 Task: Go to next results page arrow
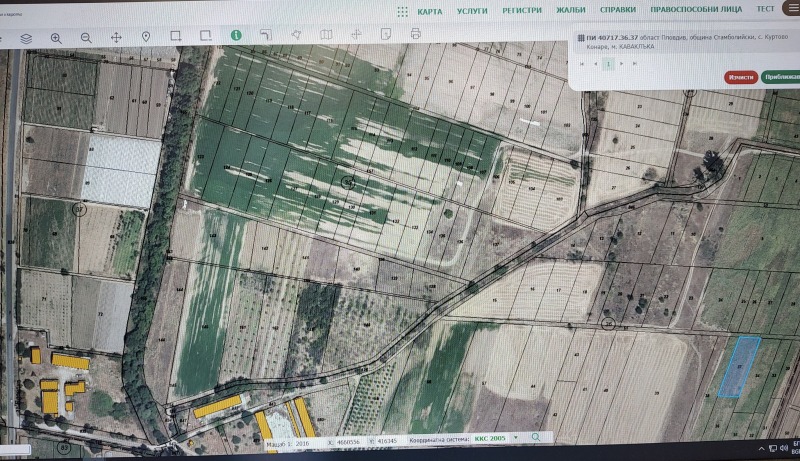click(621, 63)
